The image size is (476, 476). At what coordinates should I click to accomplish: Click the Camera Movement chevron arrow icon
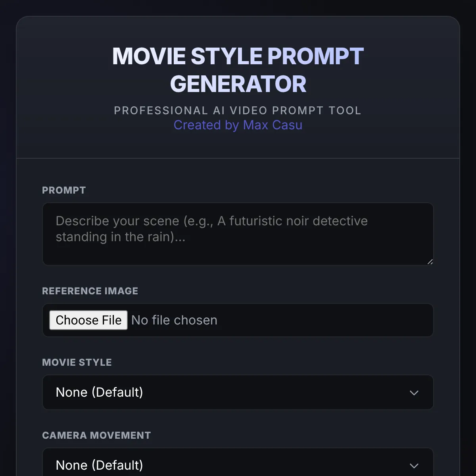pos(415,466)
